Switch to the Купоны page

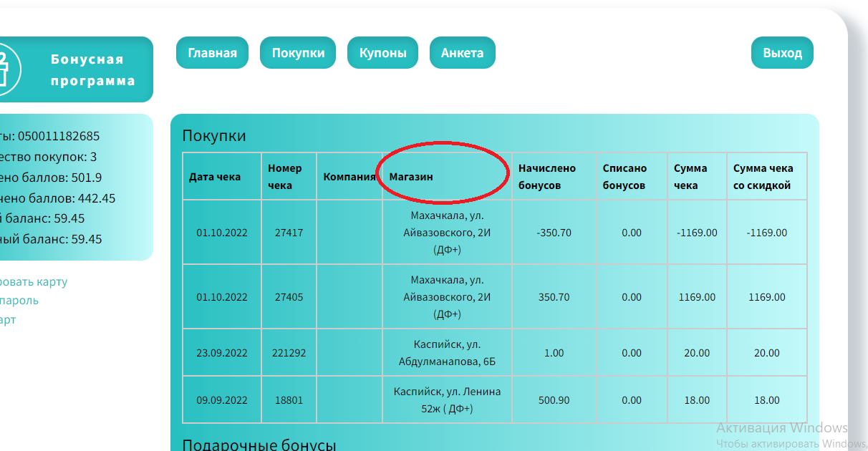click(x=382, y=53)
